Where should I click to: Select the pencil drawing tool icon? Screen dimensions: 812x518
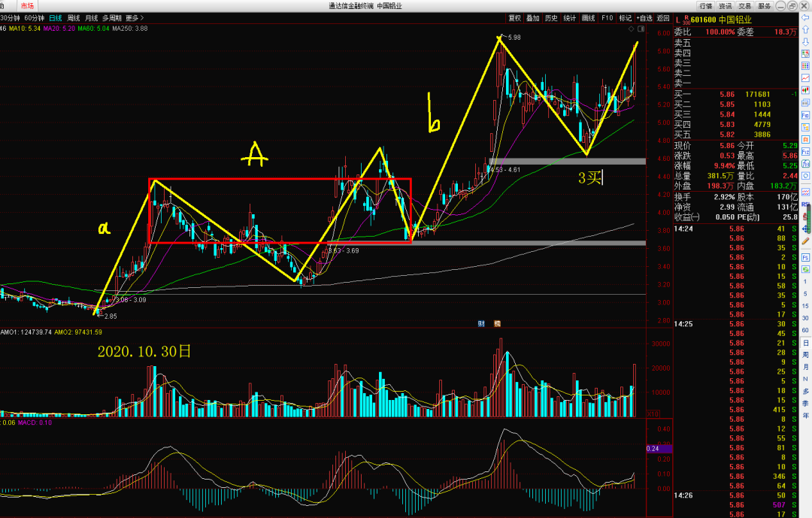coord(805,241)
